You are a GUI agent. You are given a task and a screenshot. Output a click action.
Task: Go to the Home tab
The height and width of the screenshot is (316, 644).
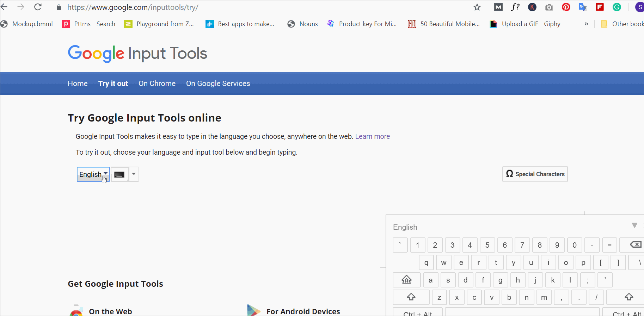point(78,83)
